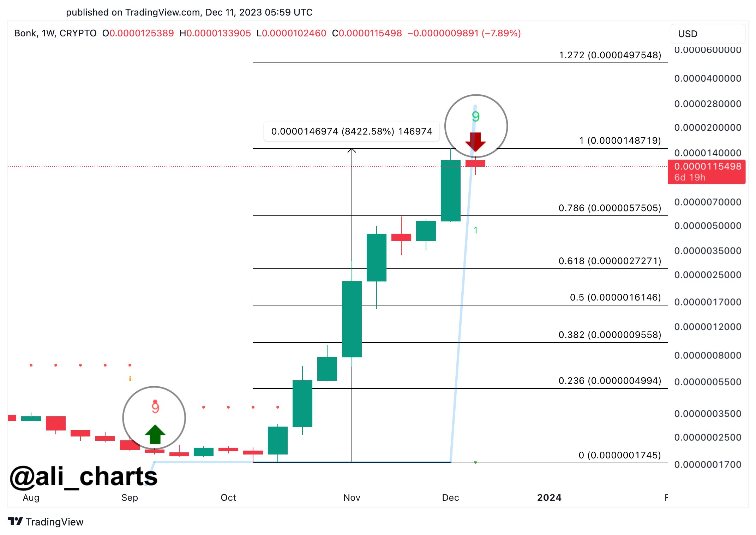The width and height of the screenshot is (756, 535).
Task: Click the 8422.58% price range label box
Action: (x=352, y=131)
